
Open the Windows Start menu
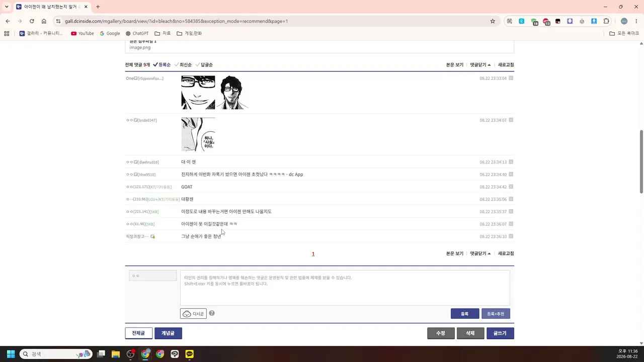(x=11, y=354)
